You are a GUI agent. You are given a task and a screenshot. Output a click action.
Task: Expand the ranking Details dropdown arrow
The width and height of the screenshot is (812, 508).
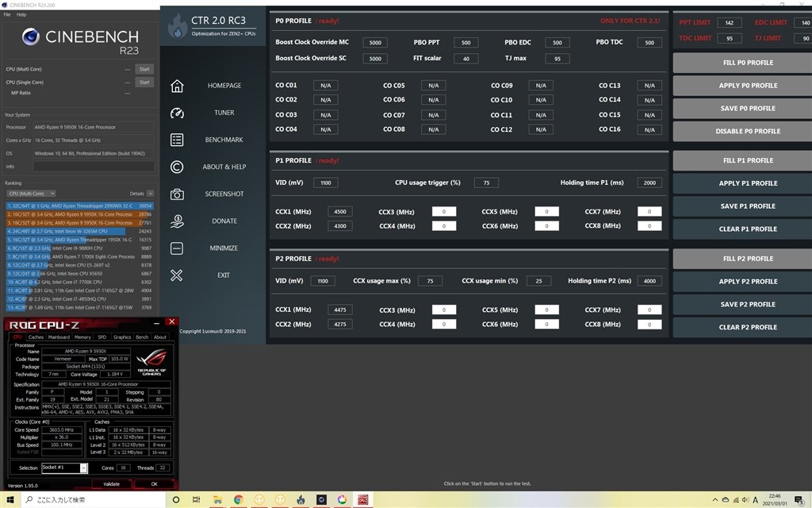[x=150, y=194]
